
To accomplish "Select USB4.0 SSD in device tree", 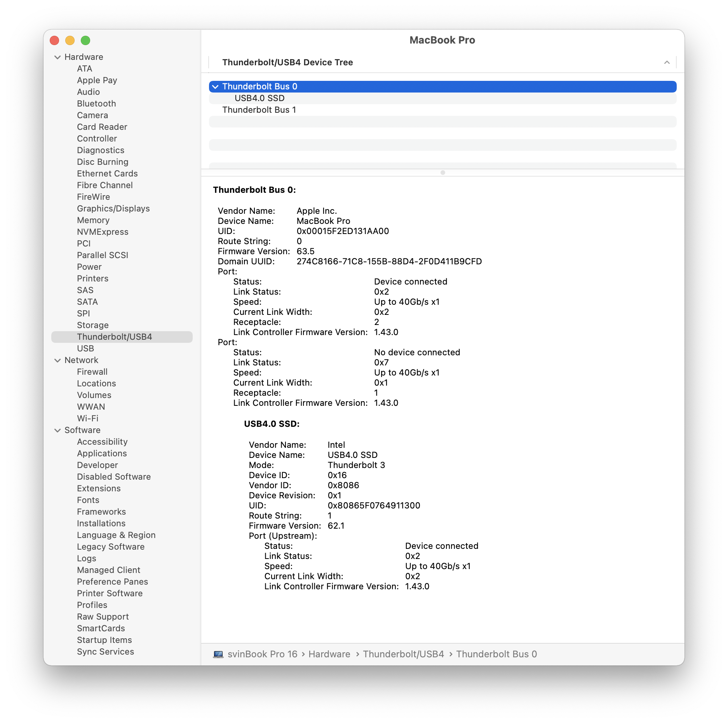I will 442,98.
